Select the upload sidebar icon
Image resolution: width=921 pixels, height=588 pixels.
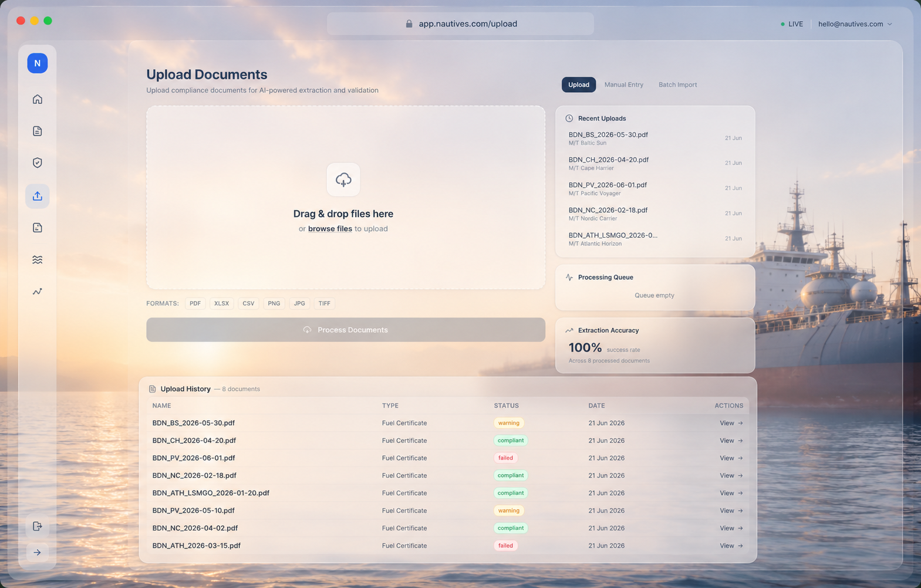37,196
